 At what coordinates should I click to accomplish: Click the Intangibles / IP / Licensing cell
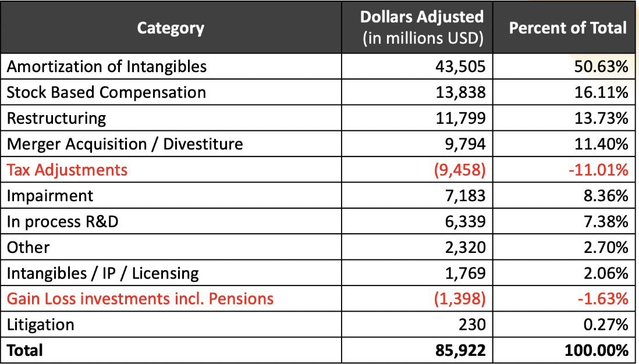click(x=102, y=273)
